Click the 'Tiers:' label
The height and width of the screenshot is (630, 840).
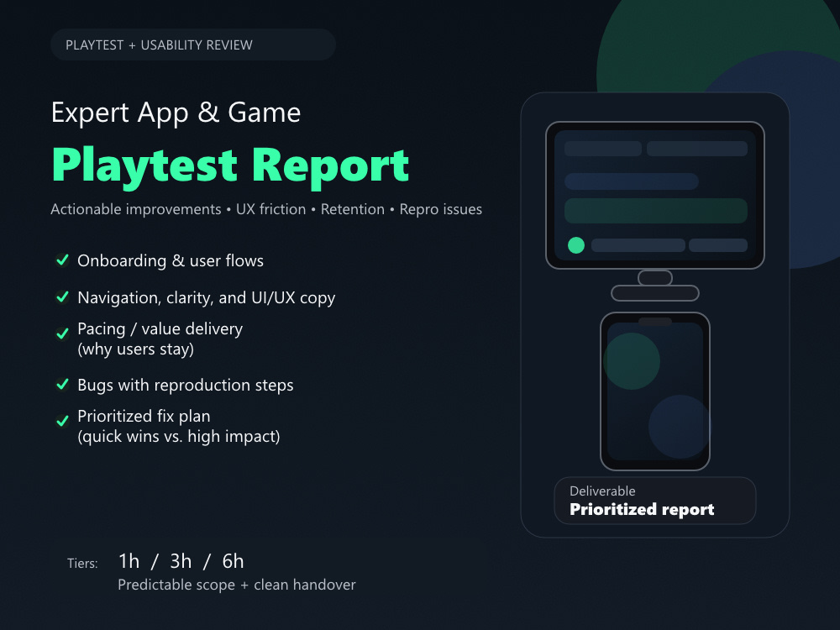82,564
